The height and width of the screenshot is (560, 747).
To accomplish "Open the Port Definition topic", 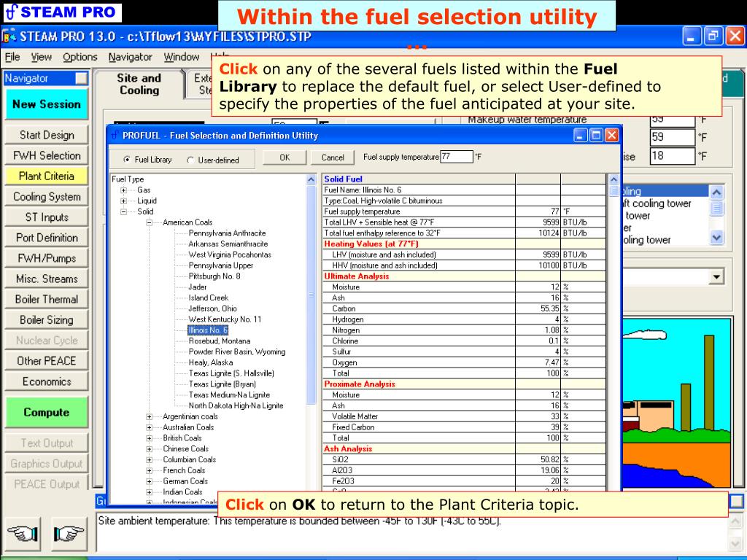I will 47,238.
